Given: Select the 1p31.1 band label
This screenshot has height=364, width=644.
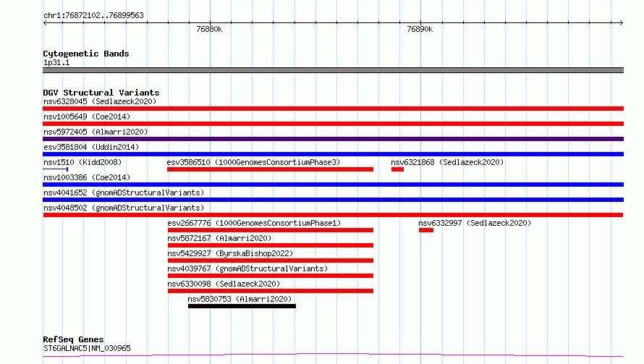Looking at the screenshot, I should [x=56, y=62].
